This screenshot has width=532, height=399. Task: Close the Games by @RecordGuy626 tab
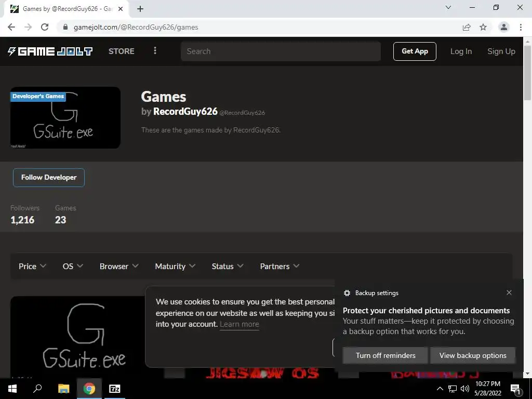coord(121,9)
